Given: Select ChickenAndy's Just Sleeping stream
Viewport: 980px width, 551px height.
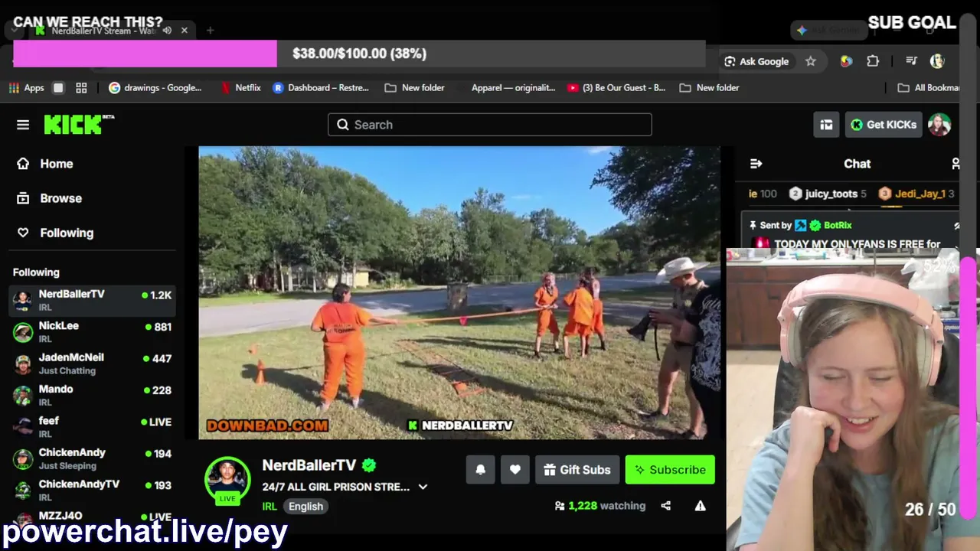Looking at the screenshot, I should (x=92, y=459).
